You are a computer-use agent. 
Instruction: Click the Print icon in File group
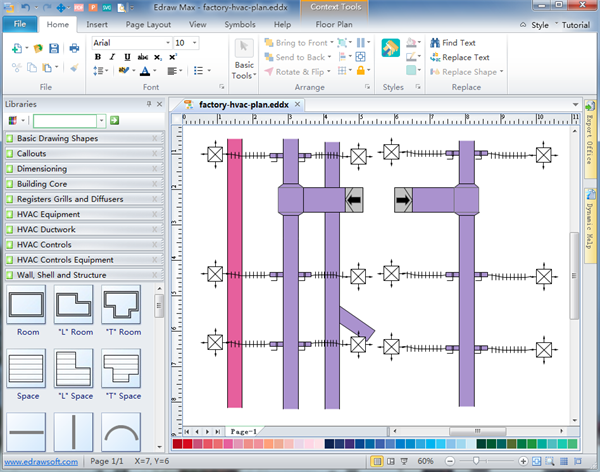click(x=74, y=47)
